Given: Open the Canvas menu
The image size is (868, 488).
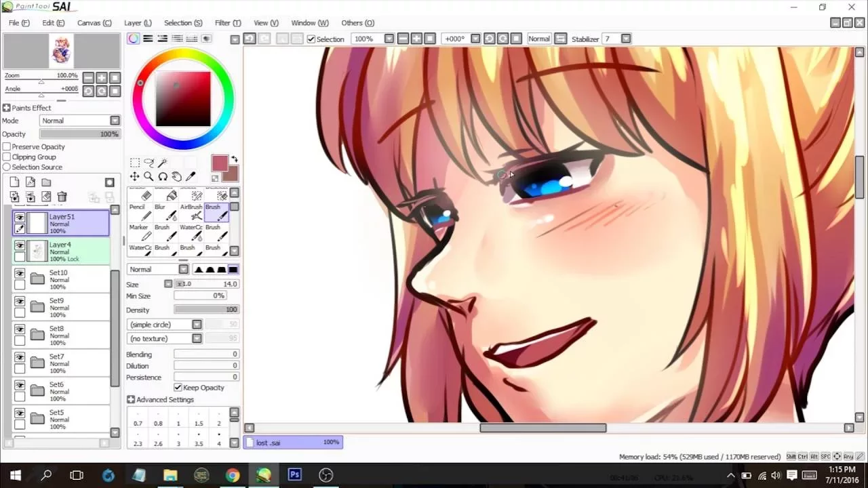Looking at the screenshot, I should (x=94, y=23).
